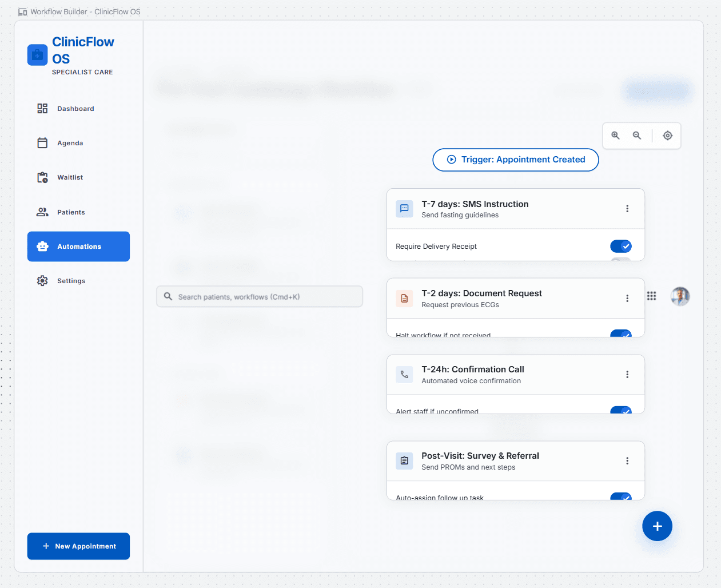Click the Post-Visit: Survey & Referral title
Image resolution: width=721 pixels, height=588 pixels.
(x=480, y=456)
